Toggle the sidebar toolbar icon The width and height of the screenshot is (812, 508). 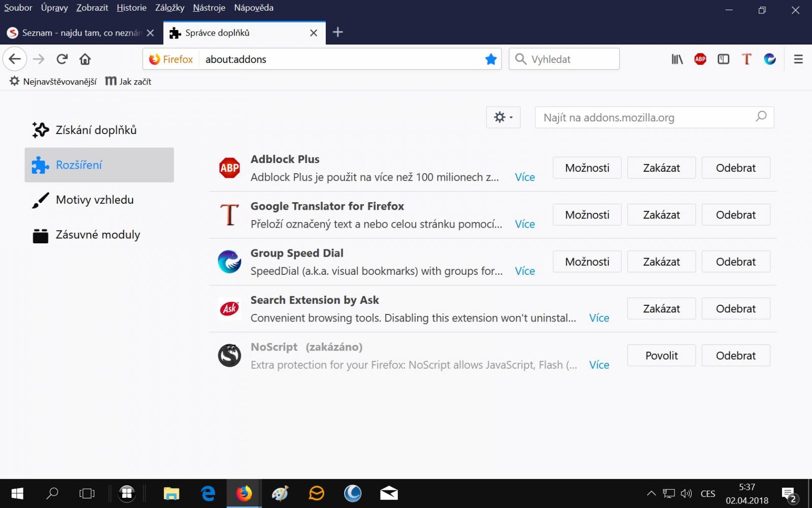[723, 59]
